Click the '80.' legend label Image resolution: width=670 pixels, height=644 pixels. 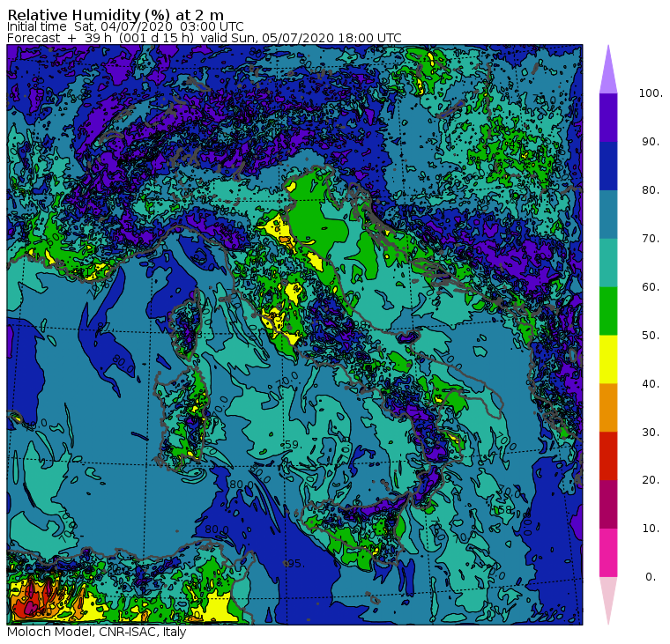pyautogui.click(x=651, y=189)
